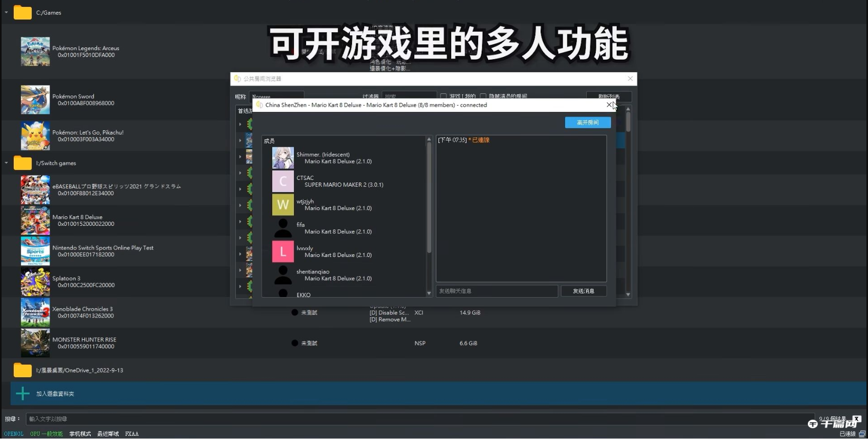The height and width of the screenshot is (439, 868).
Task: Select the Xenoblade Chronicles 3 game icon
Action: pyautogui.click(x=35, y=312)
